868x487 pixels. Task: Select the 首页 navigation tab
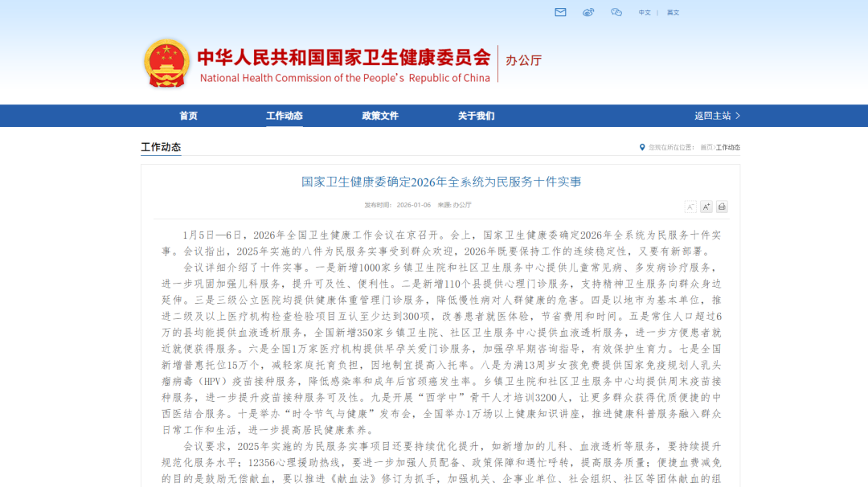click(188, 115)
